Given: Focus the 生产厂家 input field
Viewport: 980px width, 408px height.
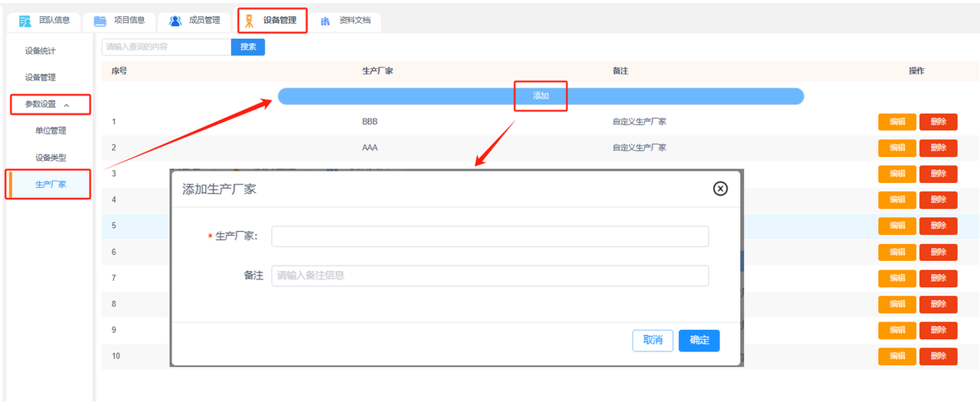Looking at the screenshot, I should (x=490, y=237).
